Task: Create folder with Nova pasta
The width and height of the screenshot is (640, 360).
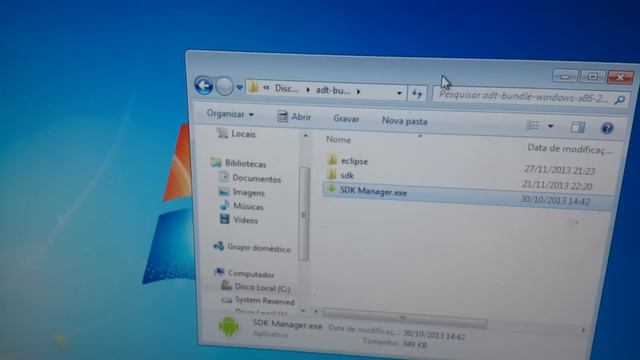Action: pos(404,121)
